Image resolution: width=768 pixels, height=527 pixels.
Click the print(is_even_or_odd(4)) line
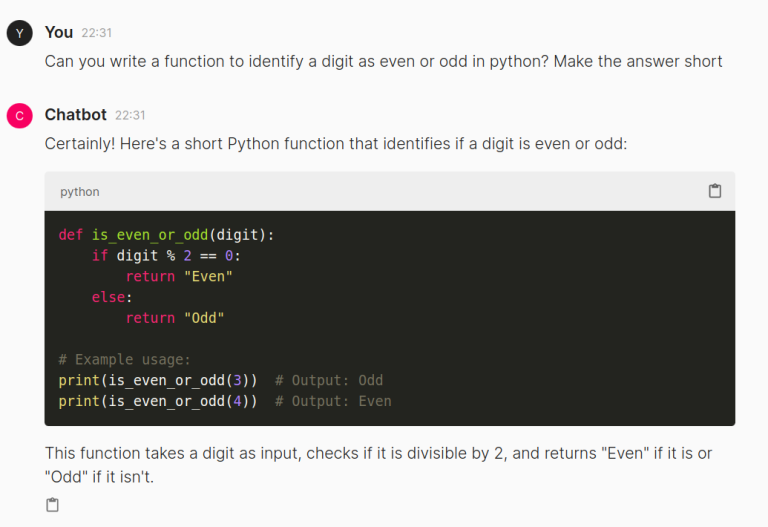point(158,401)
